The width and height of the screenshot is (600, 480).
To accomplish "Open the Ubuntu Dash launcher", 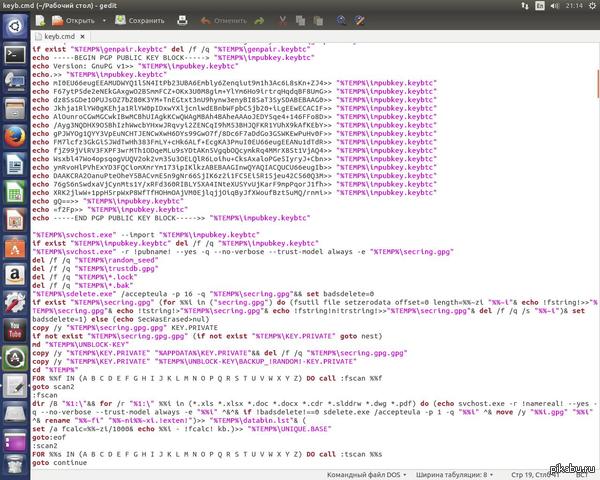I will (x=15, y=27).
